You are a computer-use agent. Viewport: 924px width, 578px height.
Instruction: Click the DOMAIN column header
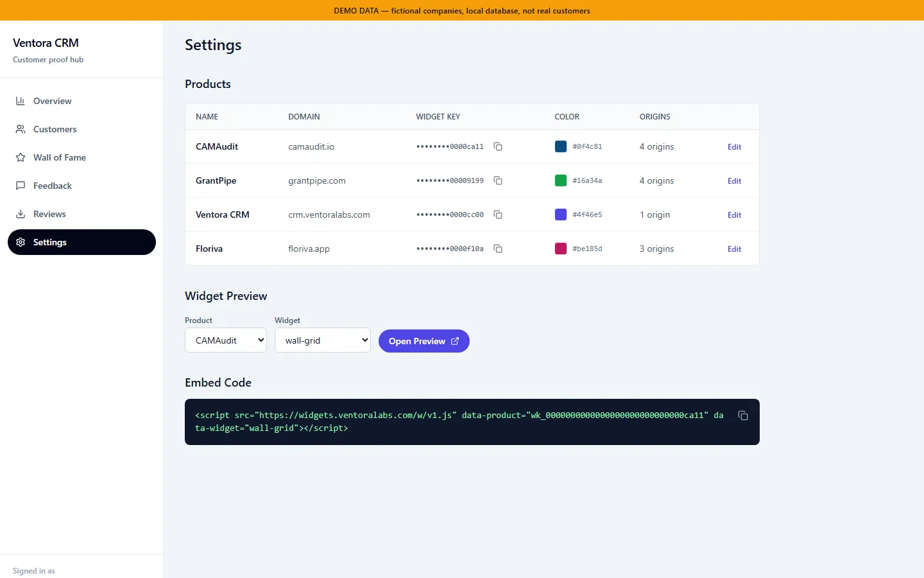[304, 117]
